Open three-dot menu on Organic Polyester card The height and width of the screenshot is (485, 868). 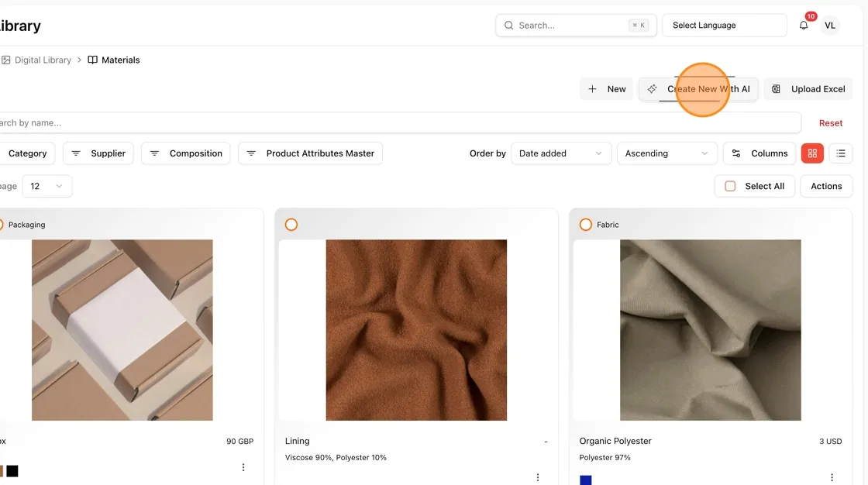pyautogui.click(x=832, y=477)
